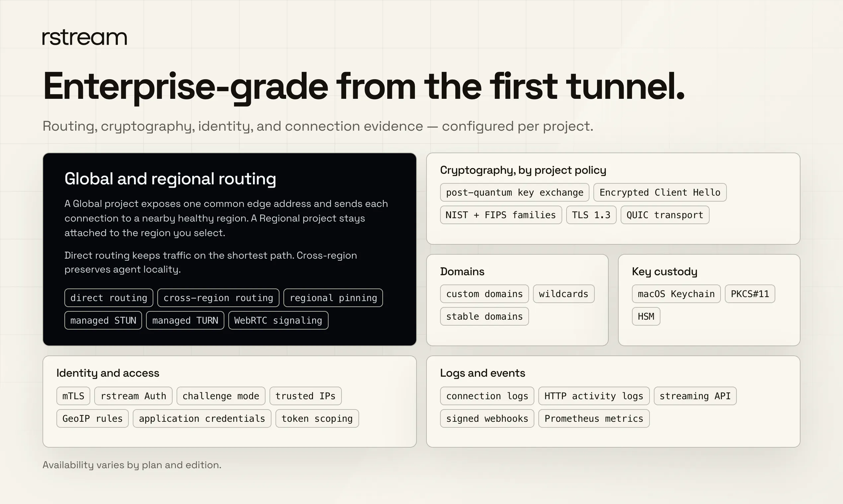This screenshot has width=843, height=504.
Task: Click the 'stable domains' tag
Action: pos(484,317)
